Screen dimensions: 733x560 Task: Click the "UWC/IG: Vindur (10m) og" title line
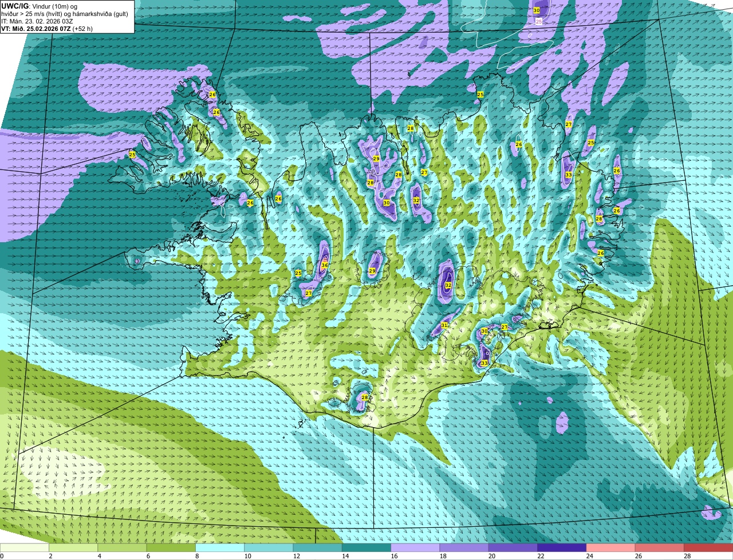40,6
